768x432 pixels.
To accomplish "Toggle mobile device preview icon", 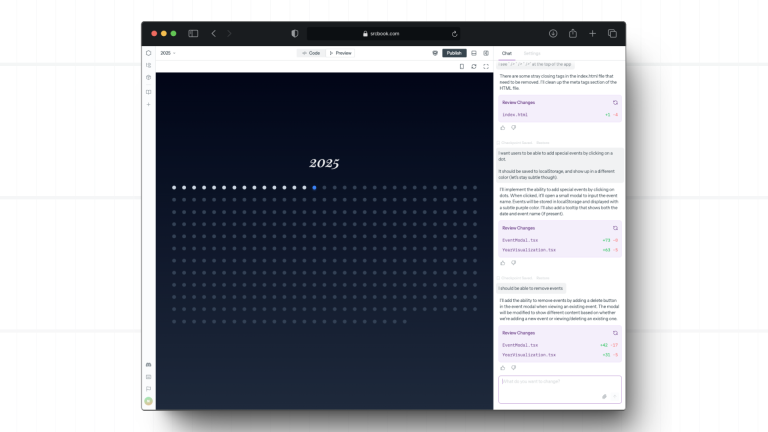I will [461, 66].
